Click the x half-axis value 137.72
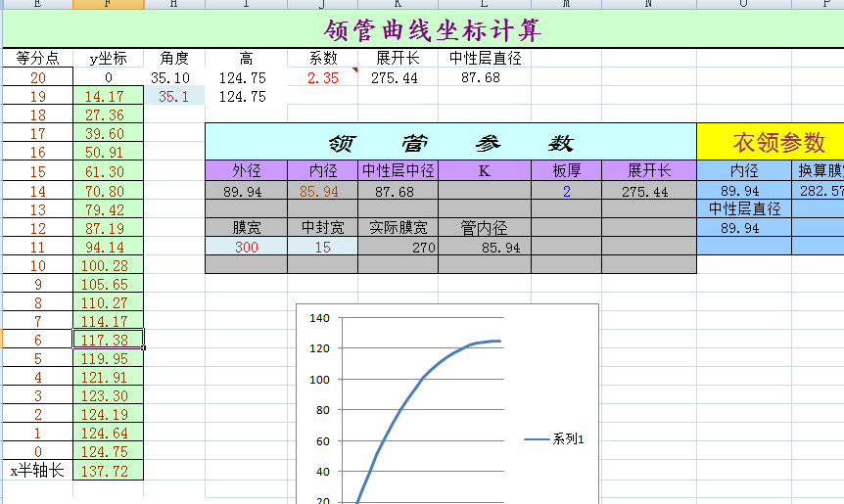Screen dimensions: 844x504 (108, 471)
